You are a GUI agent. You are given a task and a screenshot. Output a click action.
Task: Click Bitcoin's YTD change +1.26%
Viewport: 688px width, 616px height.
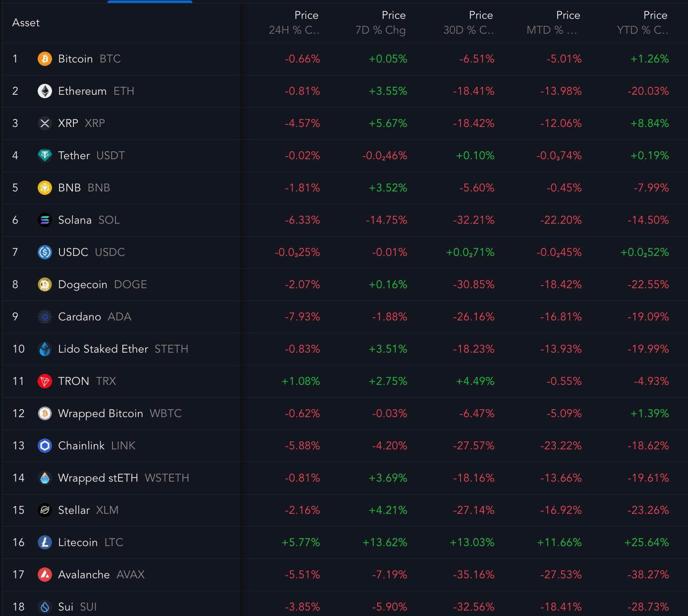[x=649, y=59]
